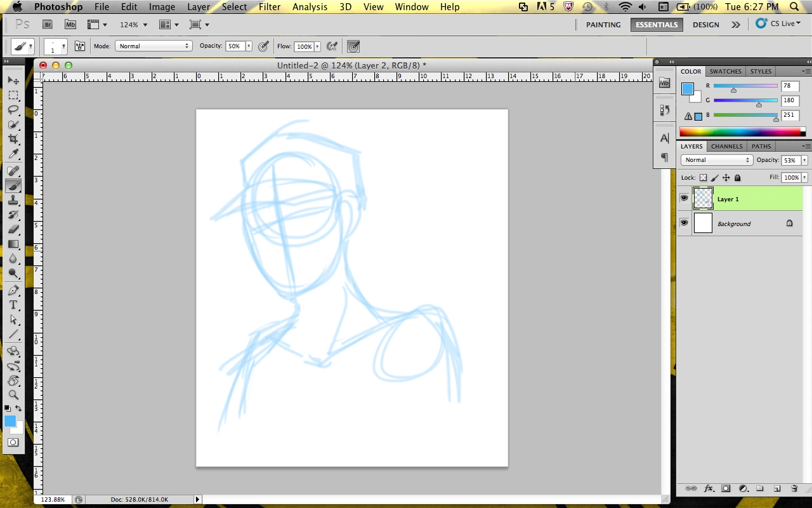Switch to the Channels tab
The image size is (812, 508).
(726, 146)
